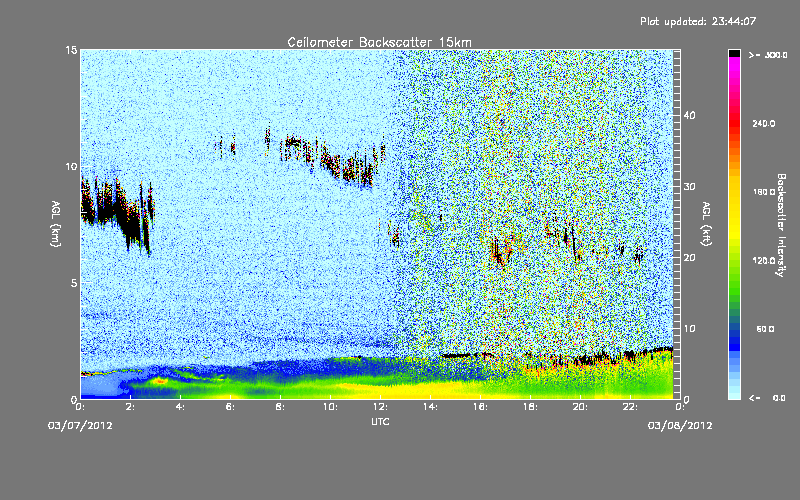Click the "8:" hour tick label

pos(281,407)
